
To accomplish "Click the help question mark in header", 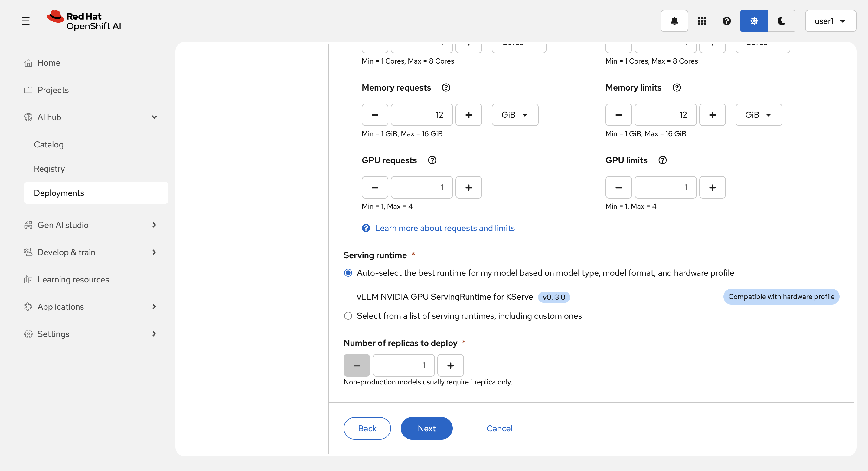I will [726, 21].
